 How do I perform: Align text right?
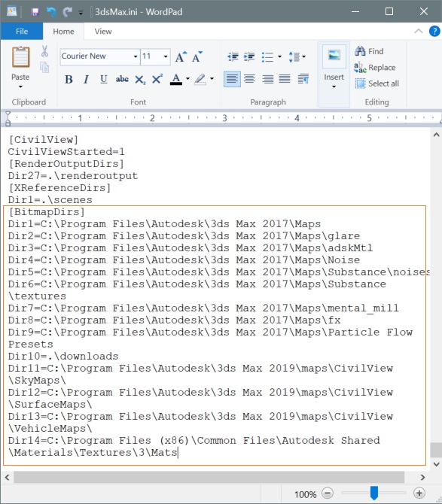point(267,79)
